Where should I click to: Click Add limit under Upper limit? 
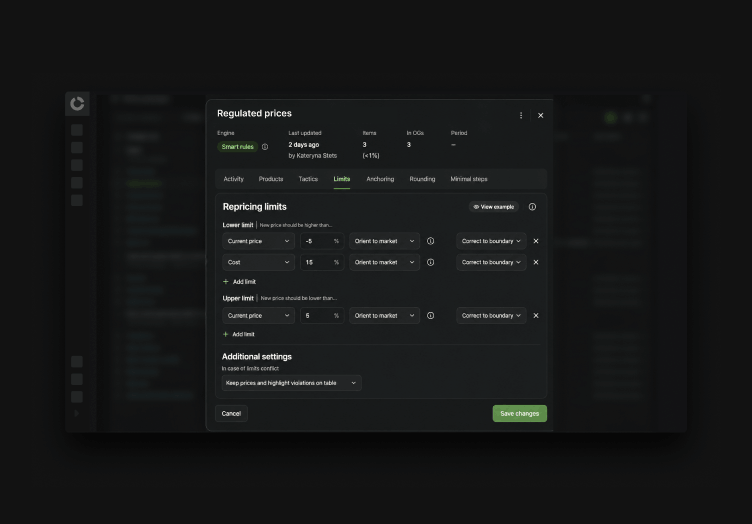point(239,334)
